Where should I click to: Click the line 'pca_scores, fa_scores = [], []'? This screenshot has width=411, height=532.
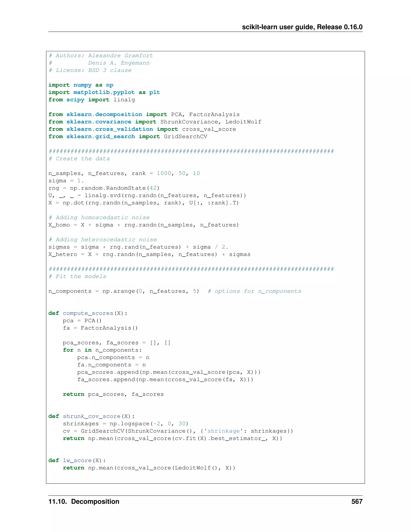click(117, 343)
